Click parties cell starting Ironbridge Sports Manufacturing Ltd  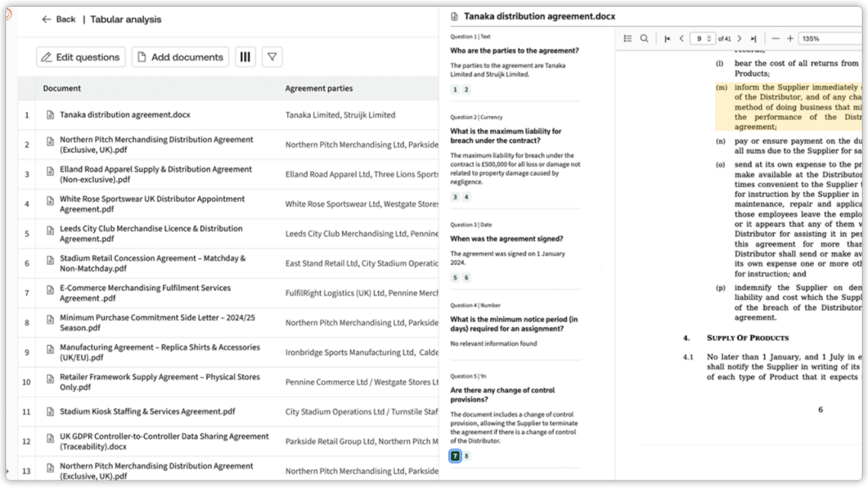pyautogui.click(x=361, y=352)
